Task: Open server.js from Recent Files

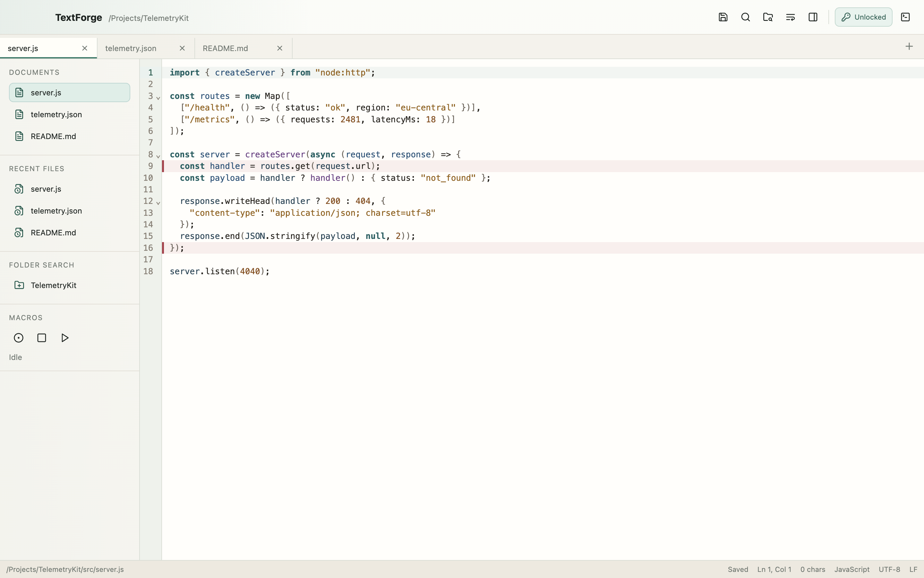Action: (70, 189)
